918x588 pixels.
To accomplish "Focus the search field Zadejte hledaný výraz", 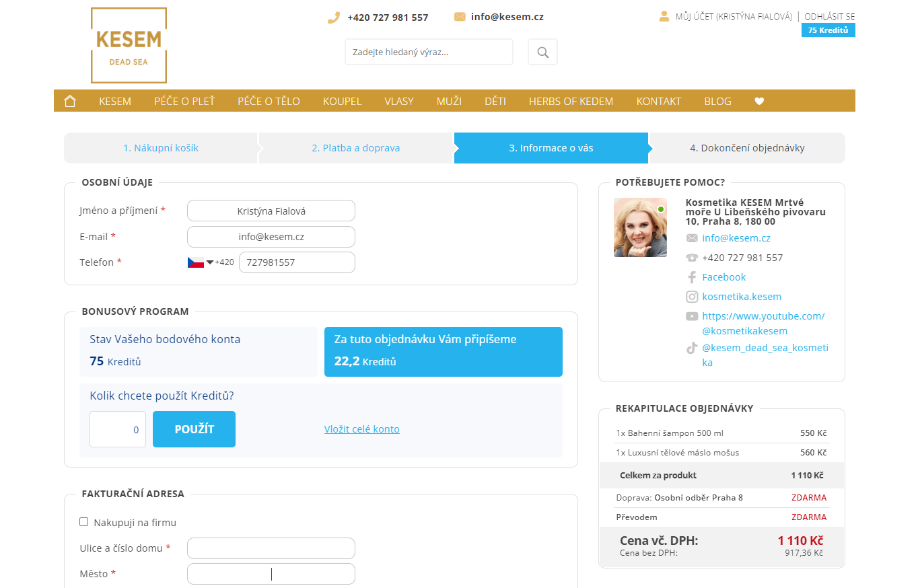I will pos(429,52).
